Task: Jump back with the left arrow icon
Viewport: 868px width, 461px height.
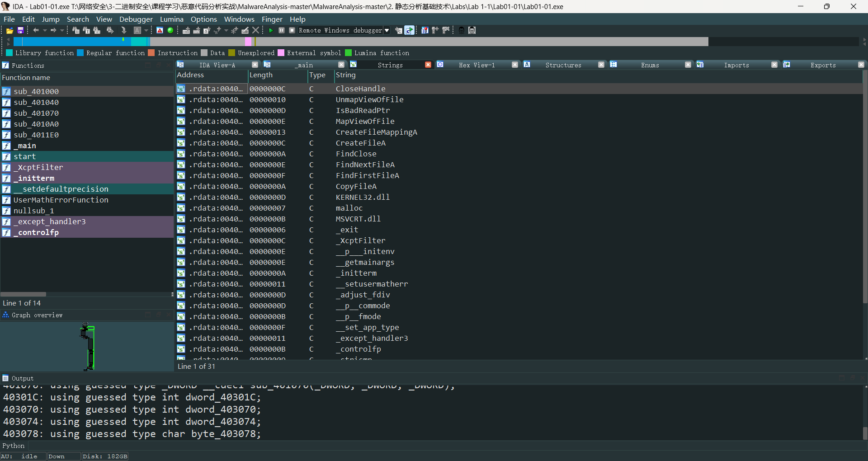Action: coord(36,30)
